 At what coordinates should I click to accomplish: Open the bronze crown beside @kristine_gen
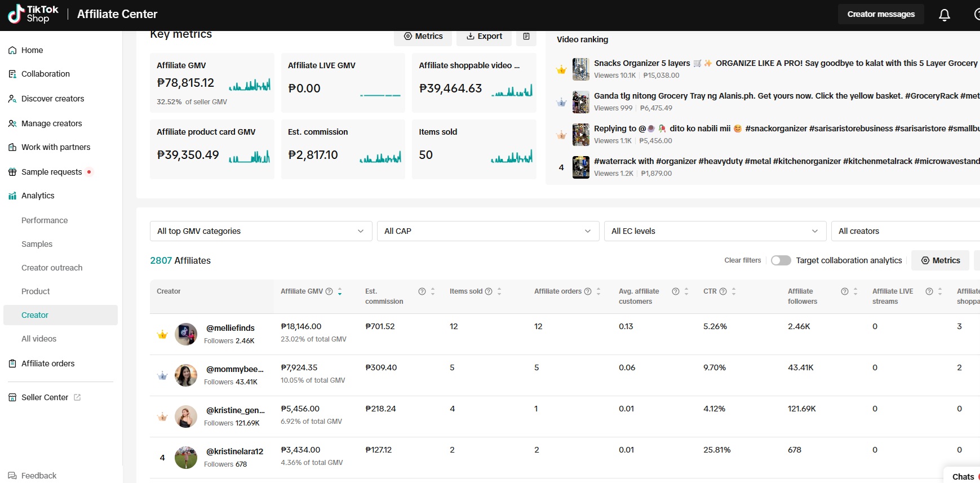(162, 417)
